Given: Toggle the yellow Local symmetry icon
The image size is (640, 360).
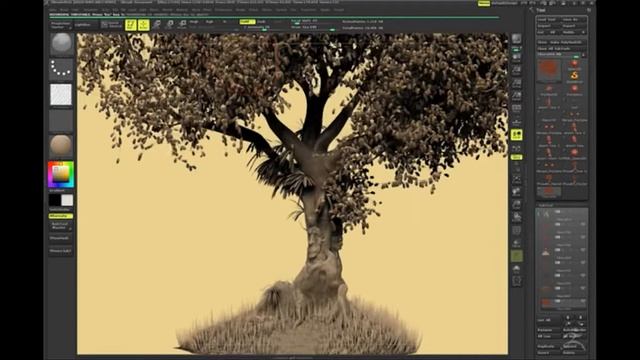Looking at the screenshot, I should tap(517, 135).
